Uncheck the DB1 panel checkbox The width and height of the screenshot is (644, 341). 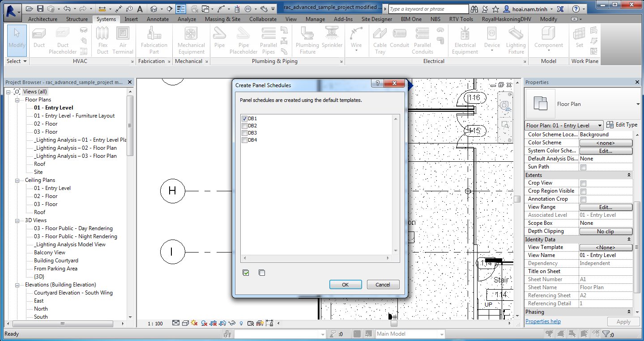(244, 118)
